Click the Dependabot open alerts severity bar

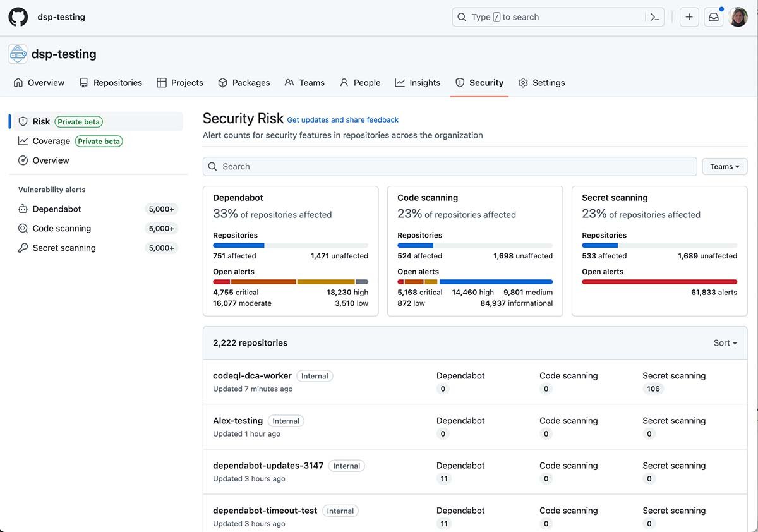pyautogui.click(x=291, y=282)
